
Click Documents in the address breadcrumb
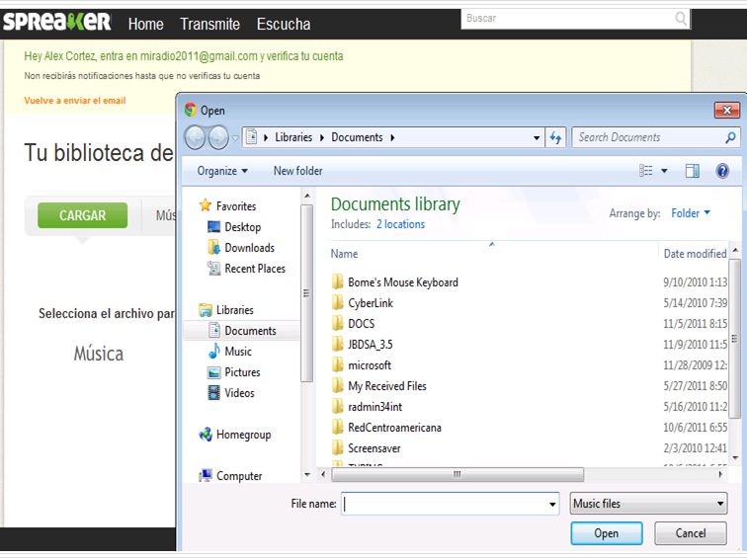click(357, 137)
